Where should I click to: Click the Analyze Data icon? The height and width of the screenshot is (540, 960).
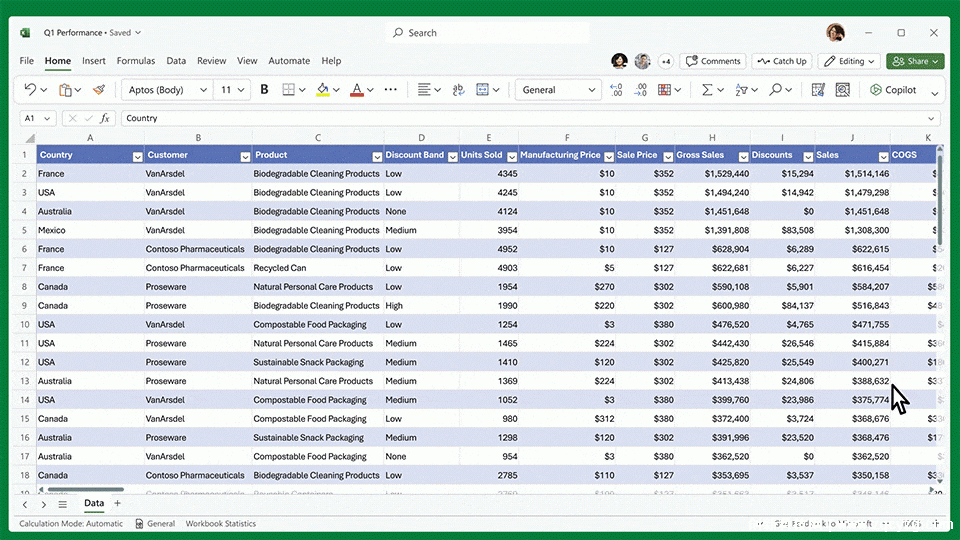point(842,89)
